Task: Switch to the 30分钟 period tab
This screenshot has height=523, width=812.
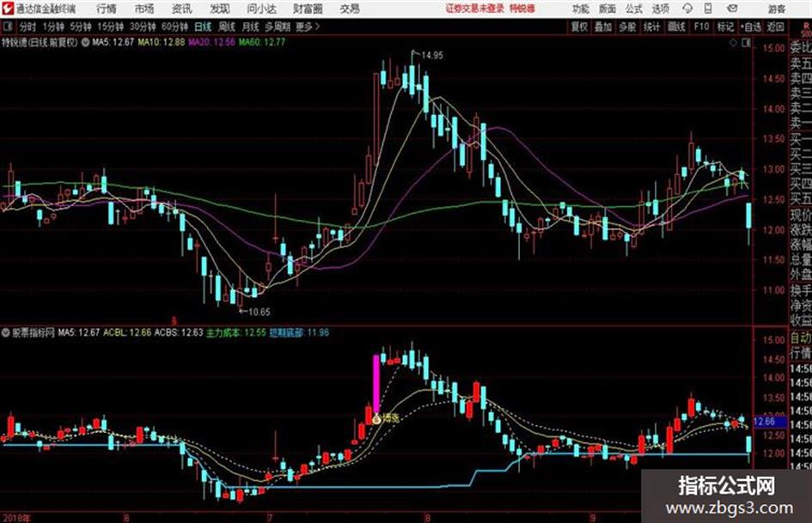Action: click(143, 27)
